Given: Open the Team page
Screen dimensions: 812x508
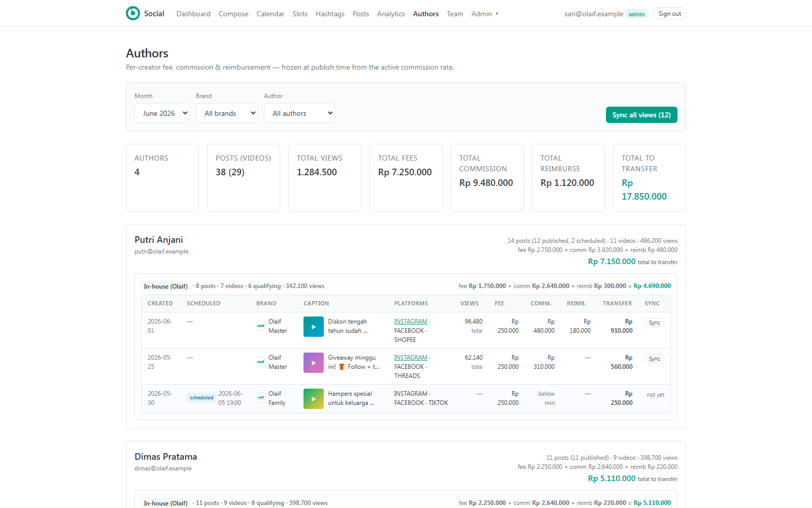Looking at the screenshot, I should click(x=455, y=14).
